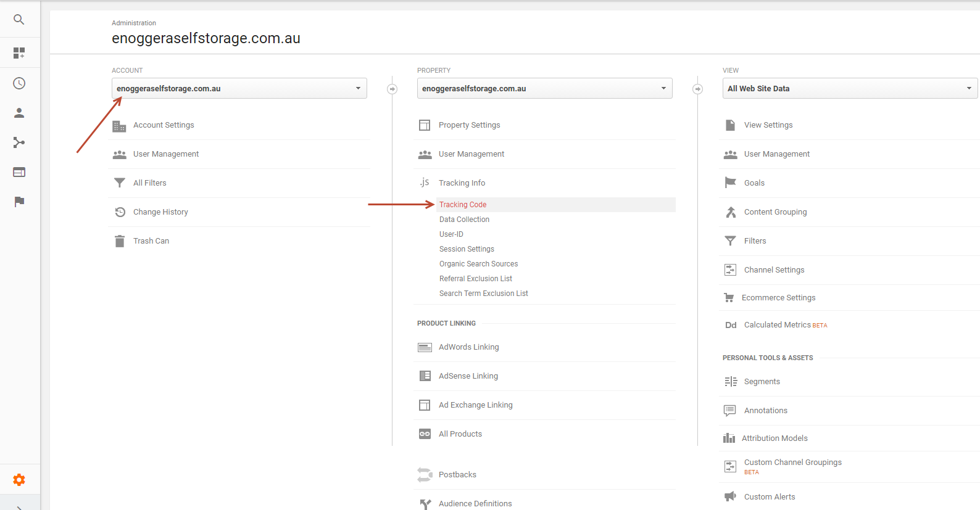Click the Annotations speech bubble icon
The image size is (980, 510).
729,411
